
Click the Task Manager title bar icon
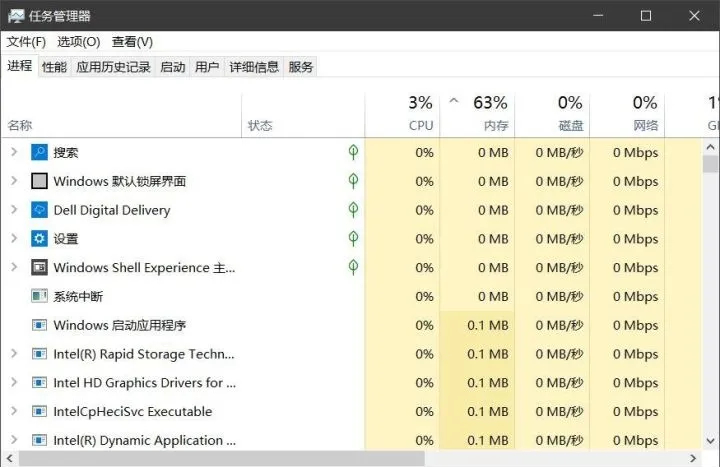(16, 16)
